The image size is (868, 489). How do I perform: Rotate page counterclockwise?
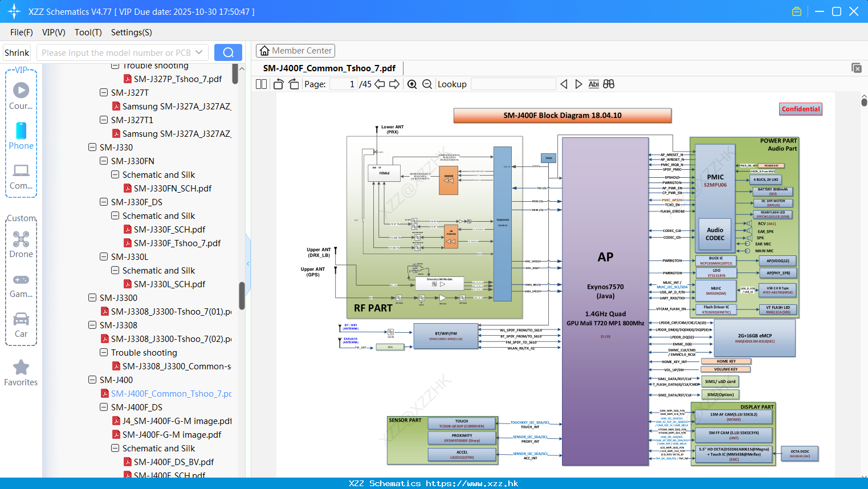[278, 84]
